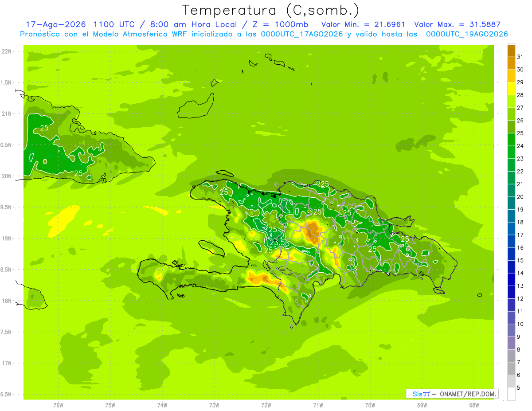This screenshot has height=411, width=532.
Task: Click "Valor Max. = 31.5887" in header
Action: tap(457, 24)
